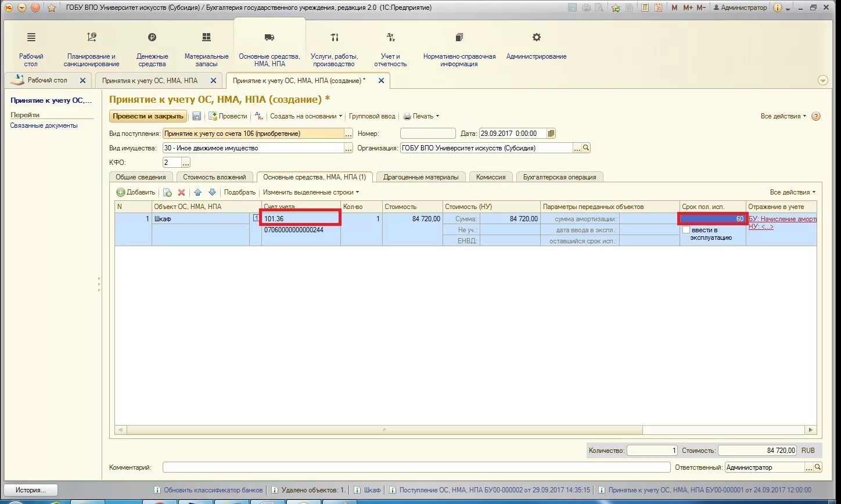Viewport: 841px width, 504px height.
Task: Click the Комментарий input field
Action: [416, 467]
